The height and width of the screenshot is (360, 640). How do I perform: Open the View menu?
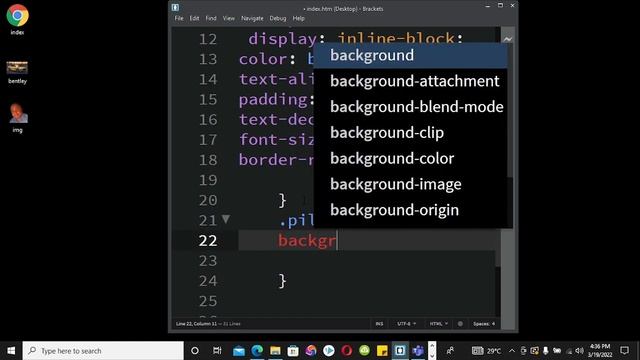(229, 18)
